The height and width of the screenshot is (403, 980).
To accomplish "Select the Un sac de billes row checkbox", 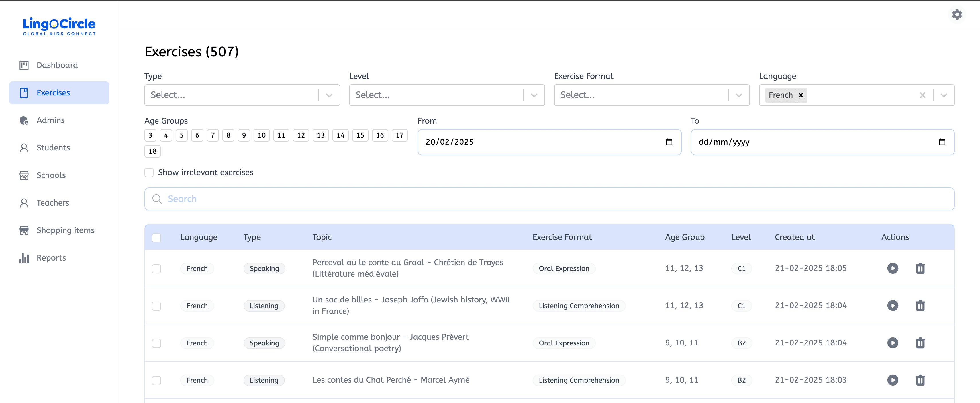I will (x=156, y=306).
